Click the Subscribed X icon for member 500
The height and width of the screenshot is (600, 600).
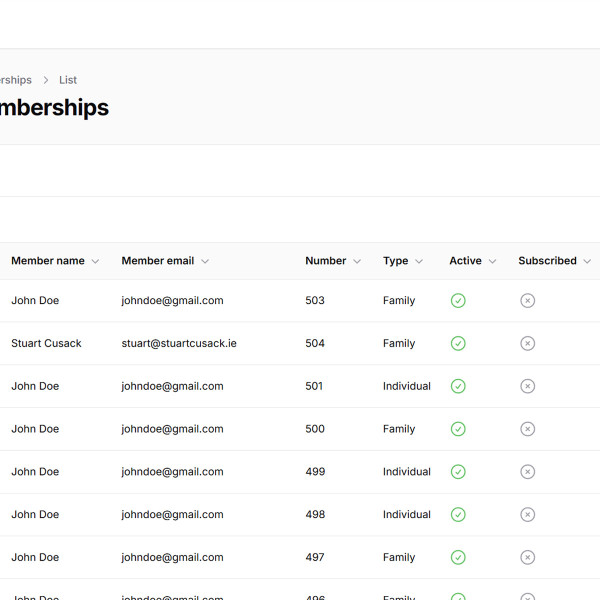tap(528, 429)
